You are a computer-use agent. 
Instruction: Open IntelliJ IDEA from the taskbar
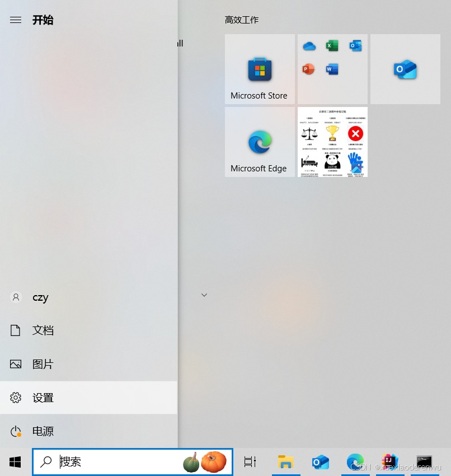[x=390, y=462]
